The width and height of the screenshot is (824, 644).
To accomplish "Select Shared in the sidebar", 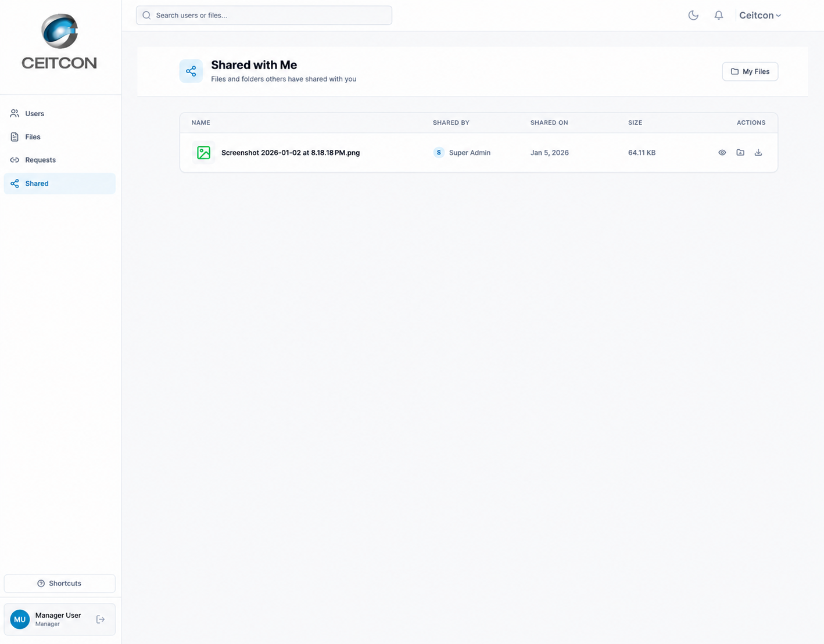I will tap(59, 184).
